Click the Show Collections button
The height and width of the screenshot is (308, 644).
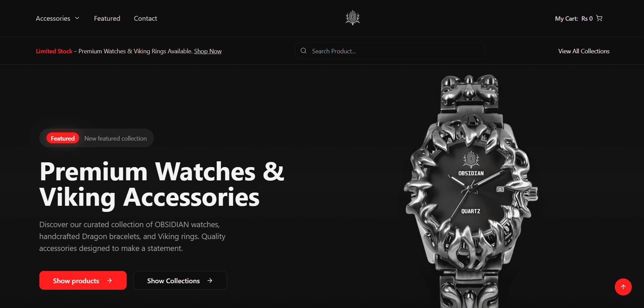click(180, 280)
